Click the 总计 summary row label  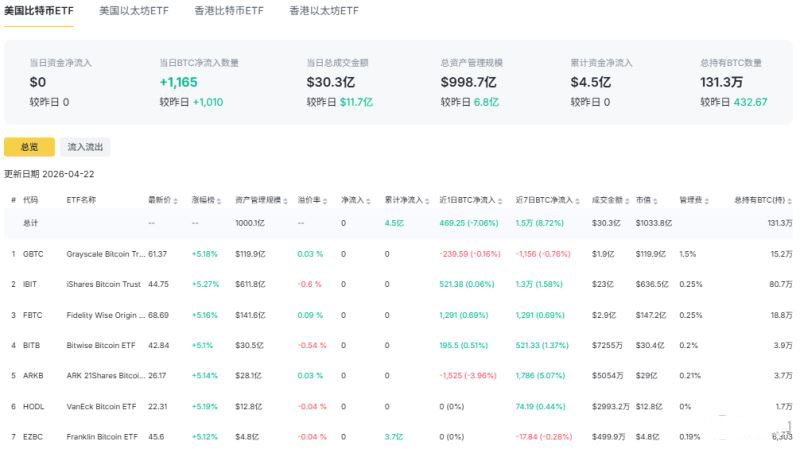click(31, 223)
